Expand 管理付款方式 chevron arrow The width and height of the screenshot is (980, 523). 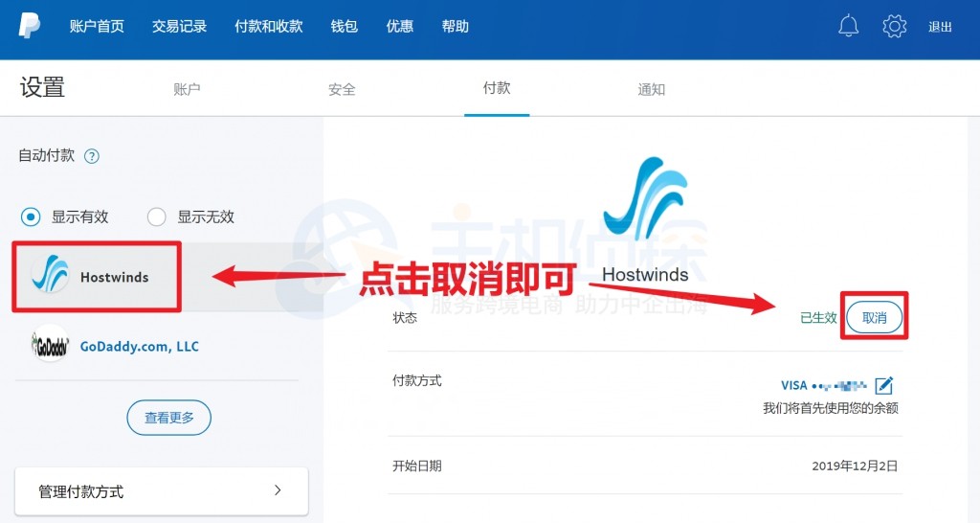[x=278, y=490]
